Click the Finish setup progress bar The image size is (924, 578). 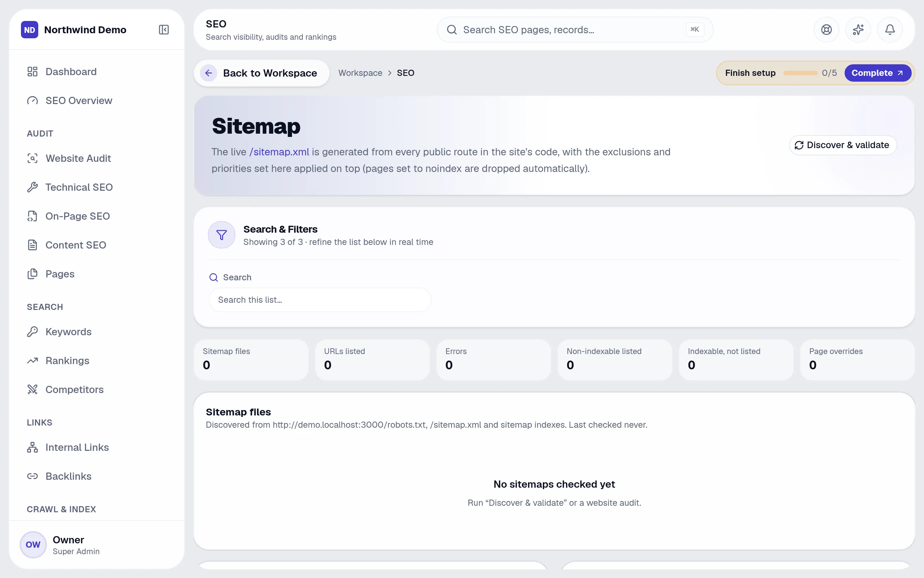pos(800,73)
